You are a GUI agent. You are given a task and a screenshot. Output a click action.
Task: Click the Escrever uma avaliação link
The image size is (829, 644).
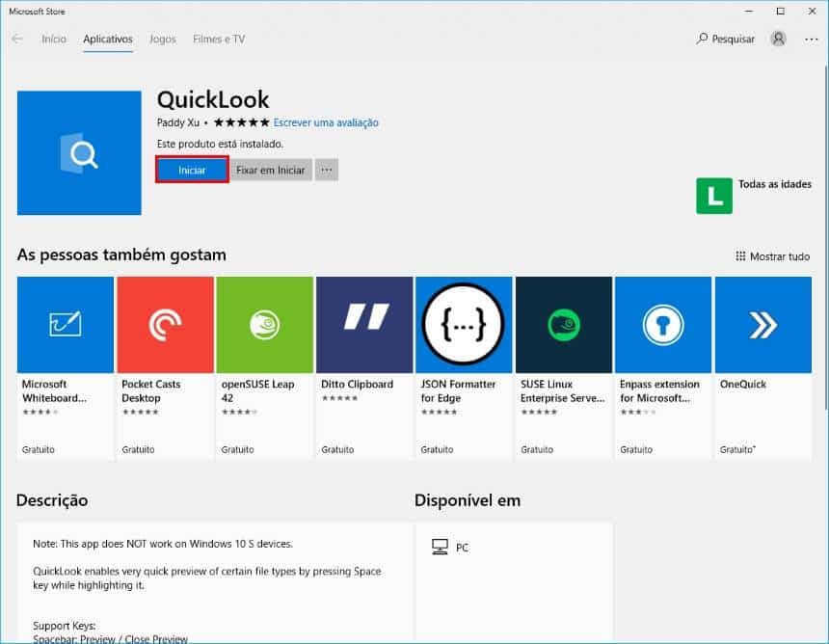[326, 122]
